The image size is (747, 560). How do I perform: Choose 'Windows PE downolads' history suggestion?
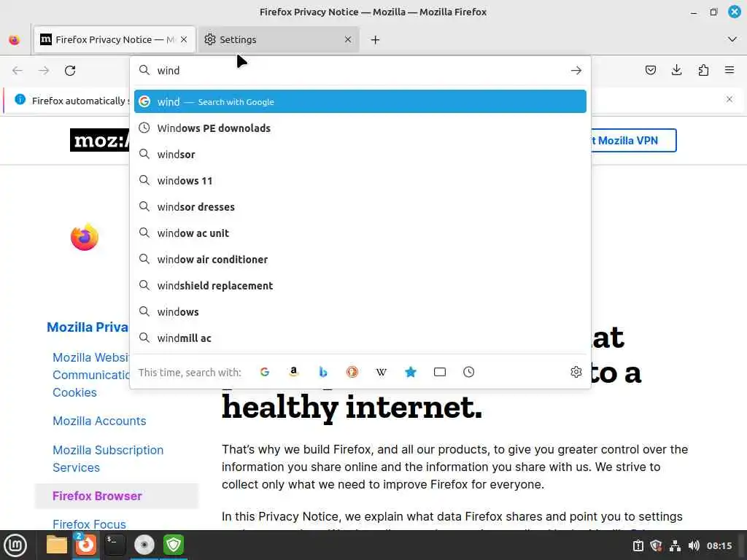[x=360, y=128]
